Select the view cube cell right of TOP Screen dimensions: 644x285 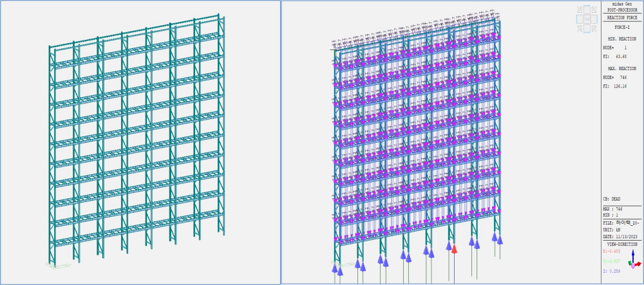[594, 19]
